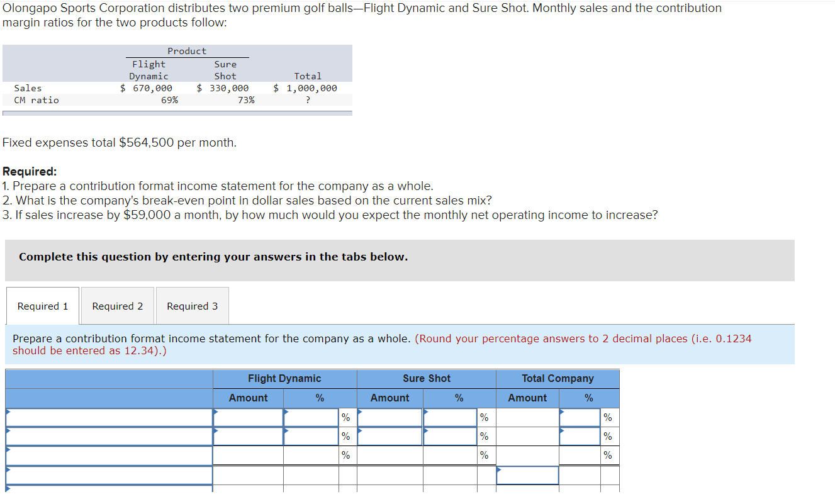
Task: Click the 'Fixed expenses total $564,500' sentence
Action: (120, 143)
